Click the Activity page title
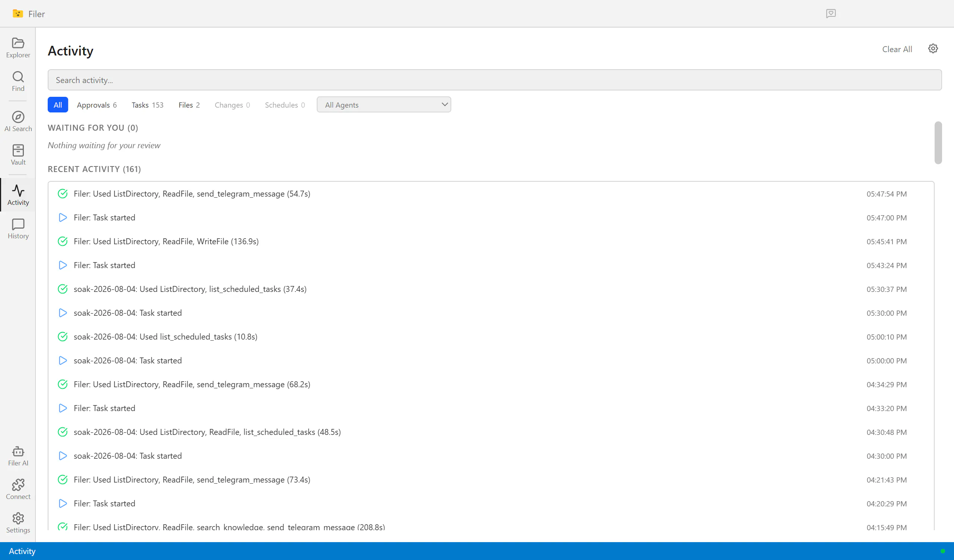 [x=70, y=51]
